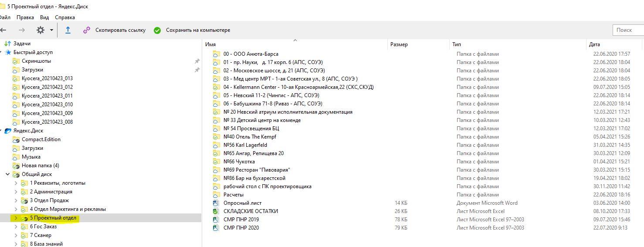The image size is (644, 247).
Task: Open the Справка menu
Action: coord(65,17)
